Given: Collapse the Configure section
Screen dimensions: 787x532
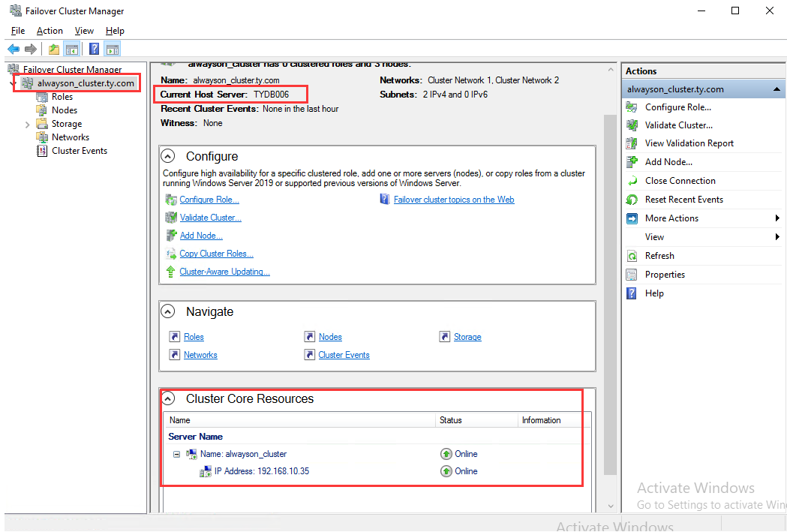Looking at the screenshot, I should pos(167,156).
